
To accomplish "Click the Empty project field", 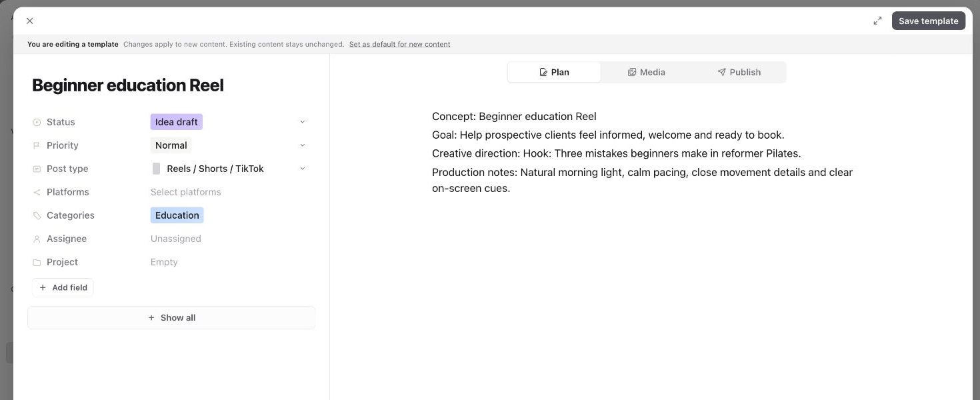I will [164, 262].
